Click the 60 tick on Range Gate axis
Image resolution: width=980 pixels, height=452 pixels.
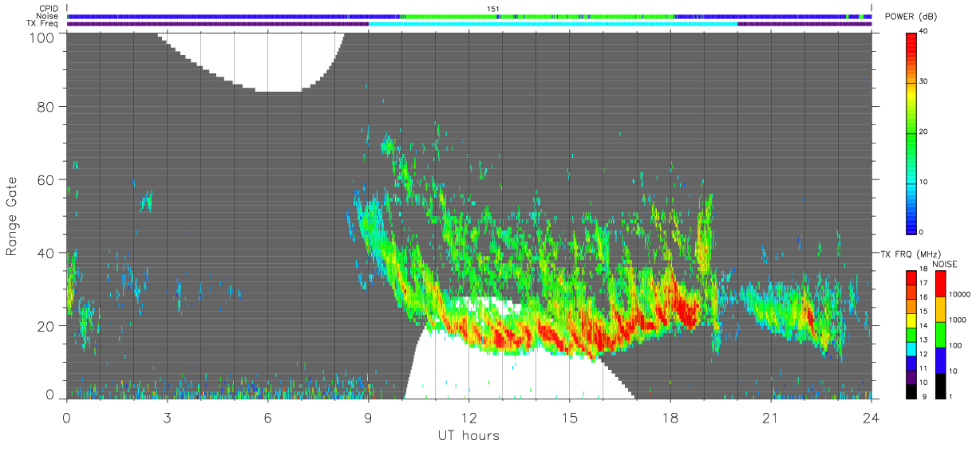(x=45, y=180)
